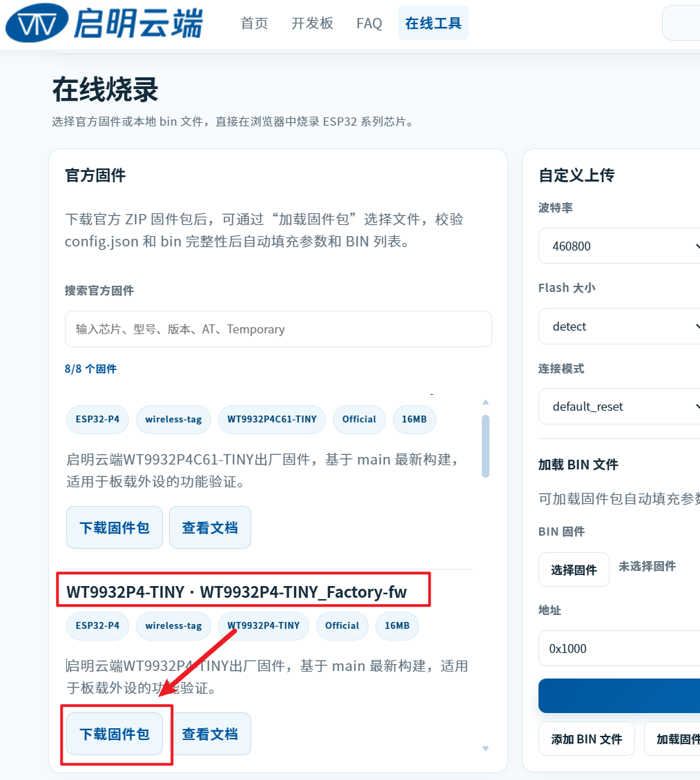This screenshot has width=700, height=780.
Task: View docs for the WT9932P4-TINY_Factory-fw firmware
Action: [x=210, y=734]
